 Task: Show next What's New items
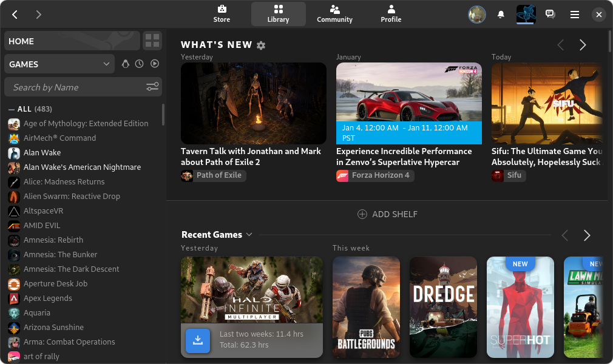point(583,45)
